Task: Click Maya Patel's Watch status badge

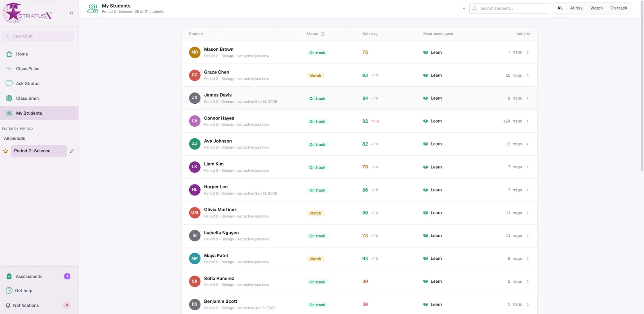Action: click(x=315, y=259)
